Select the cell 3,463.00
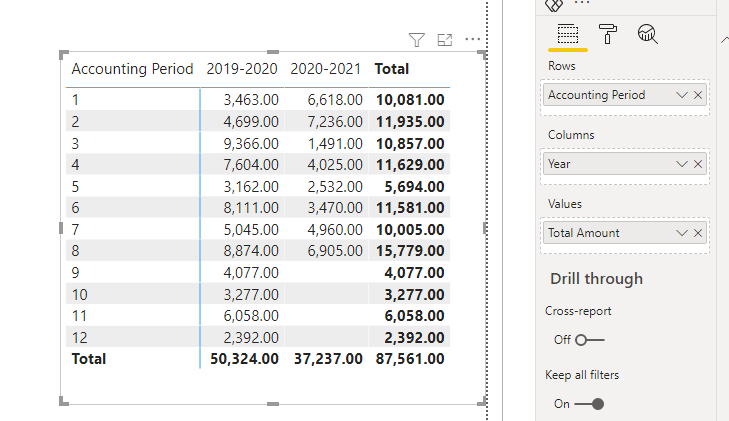The width and height of the screenshot is (729, 421). pyautogui.click(x=251, y=99)
